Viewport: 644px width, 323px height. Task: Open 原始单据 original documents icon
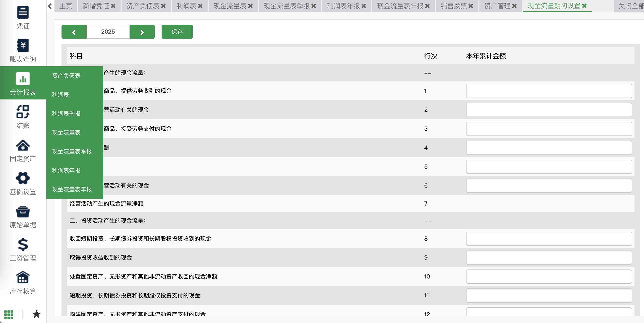coord(23,211)
